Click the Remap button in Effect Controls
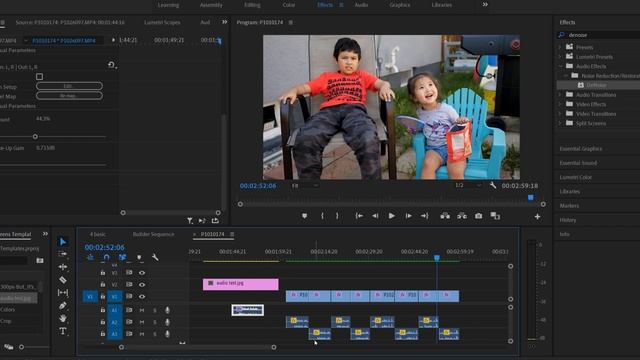 (x=69, y=96)
